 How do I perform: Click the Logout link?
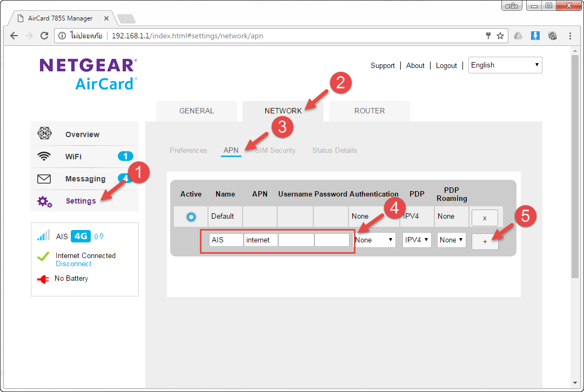(x=446, y=65)
